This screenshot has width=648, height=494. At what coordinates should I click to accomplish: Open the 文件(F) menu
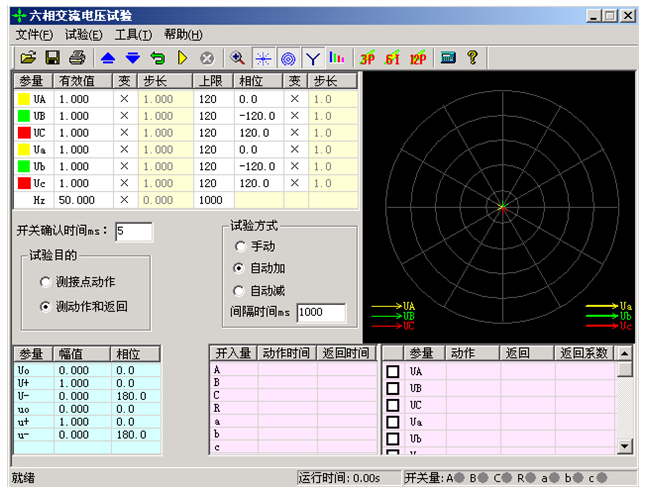(x=34, y=35)
